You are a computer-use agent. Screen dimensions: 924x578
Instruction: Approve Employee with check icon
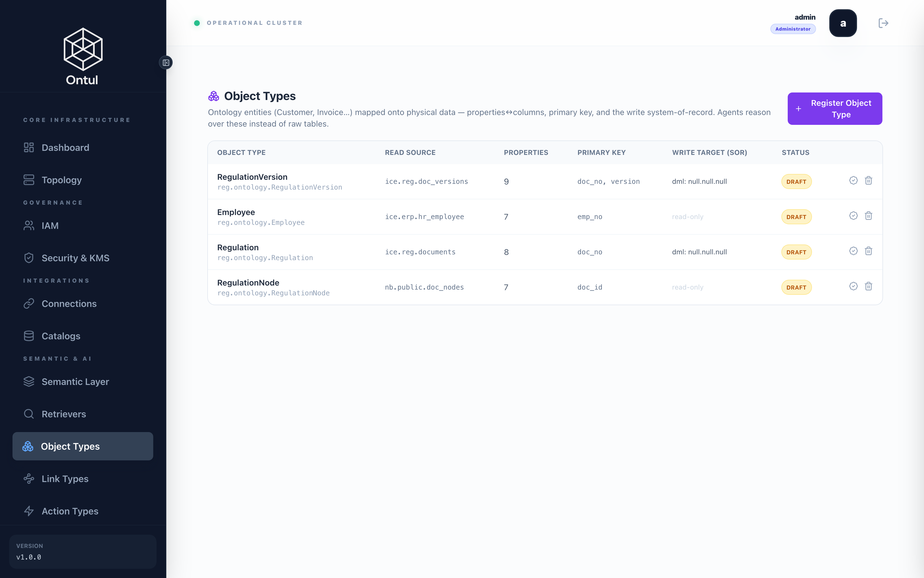[853, 216]
